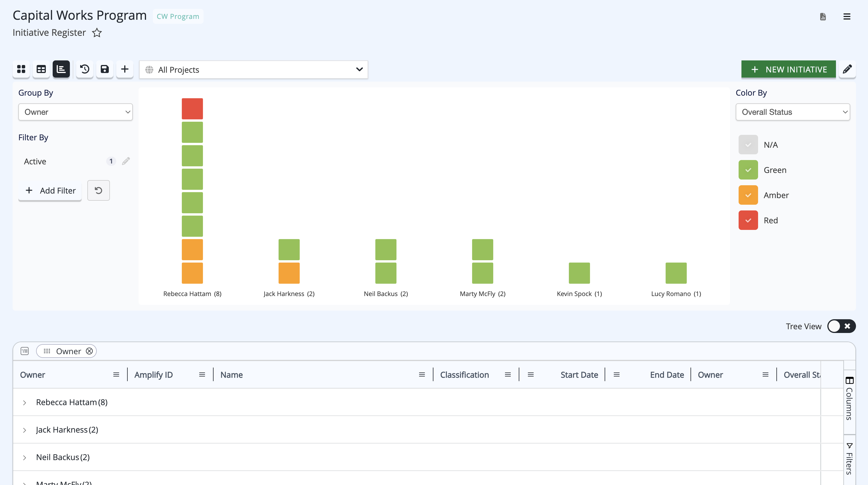
Task: Open the grouped Owner column menu icon
Action: pyautogui.click(x=116, y=374)
